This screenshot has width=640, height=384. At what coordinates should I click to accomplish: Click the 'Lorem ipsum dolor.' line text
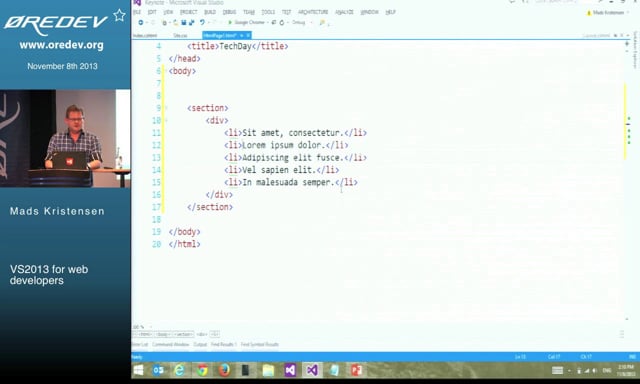click(284, 145)
